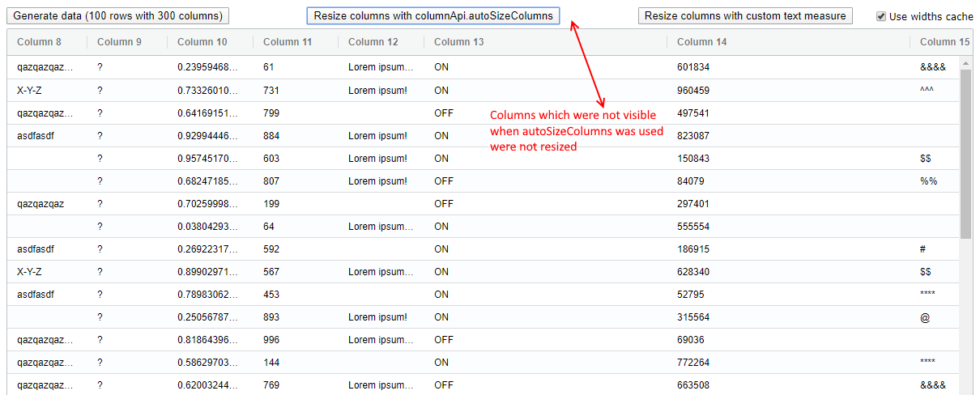Select the cell containing 601834
The width and height of the screenshot is (980, 395).
pyautogui.click(x=693, y=68)
